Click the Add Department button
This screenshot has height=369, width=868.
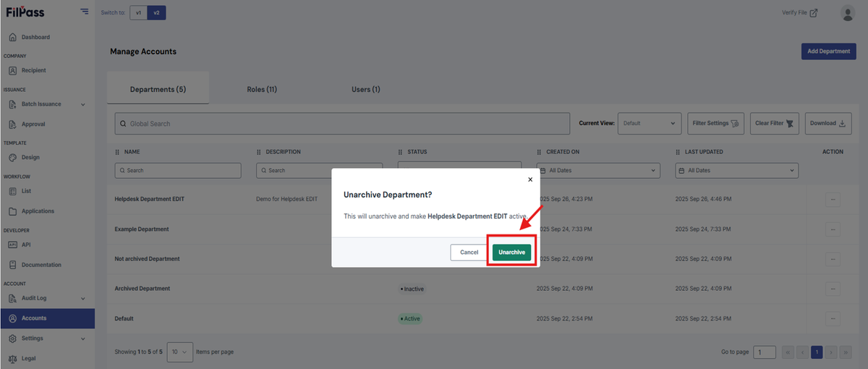coord(829,51)
